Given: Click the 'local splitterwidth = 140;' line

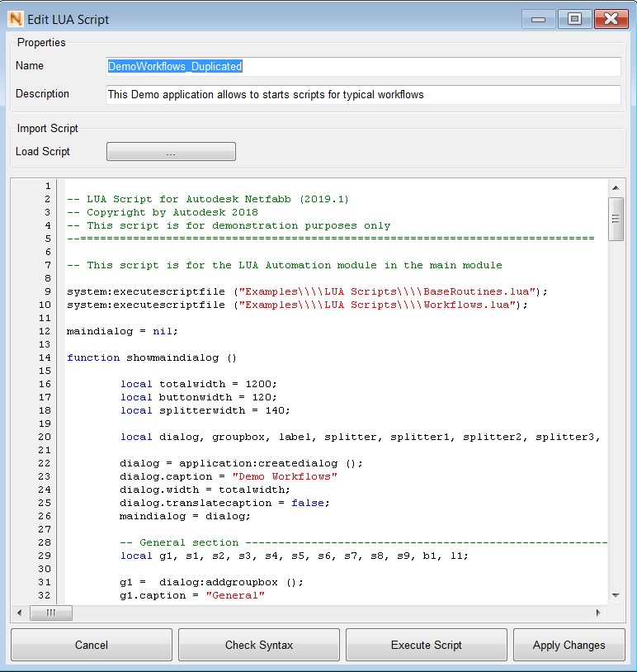Looking at the screenshot, I should point(205,410).
